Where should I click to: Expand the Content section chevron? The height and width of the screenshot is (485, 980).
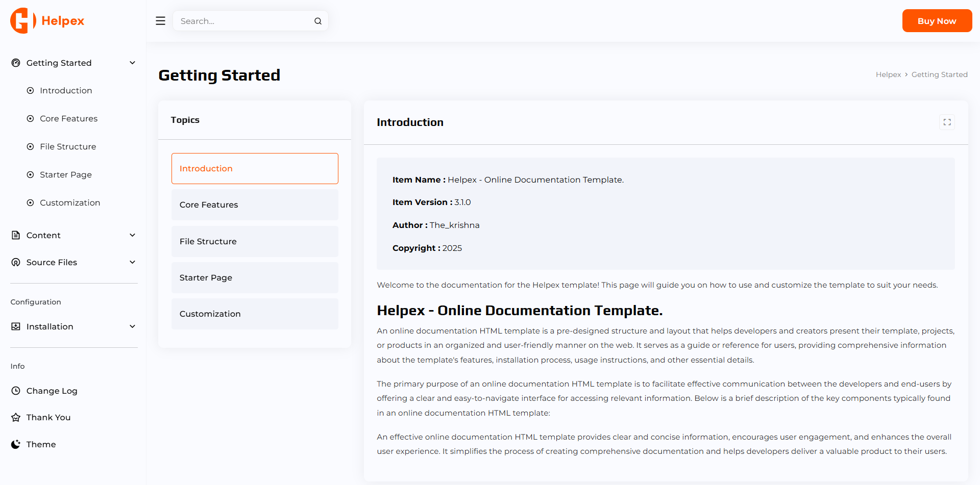click(x=132, y=235)
